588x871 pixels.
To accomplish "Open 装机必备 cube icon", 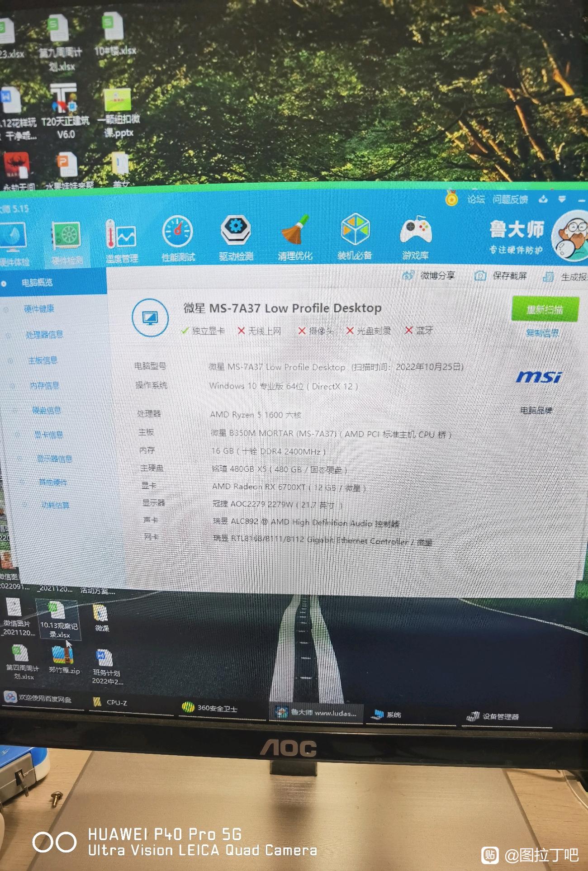I will [355, 237].
